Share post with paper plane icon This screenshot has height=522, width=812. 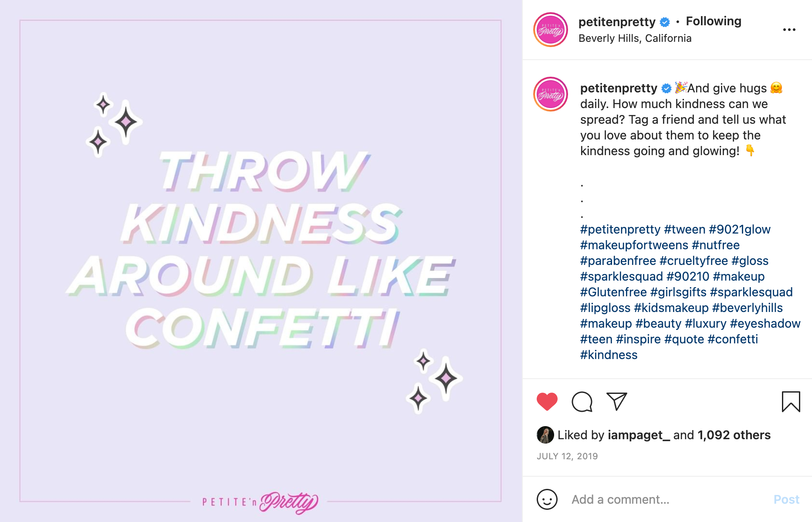click(616, 401)
